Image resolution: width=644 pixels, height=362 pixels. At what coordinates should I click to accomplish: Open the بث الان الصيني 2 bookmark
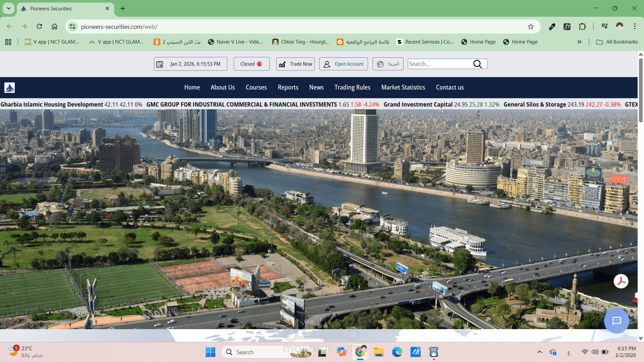pos(177,42)
